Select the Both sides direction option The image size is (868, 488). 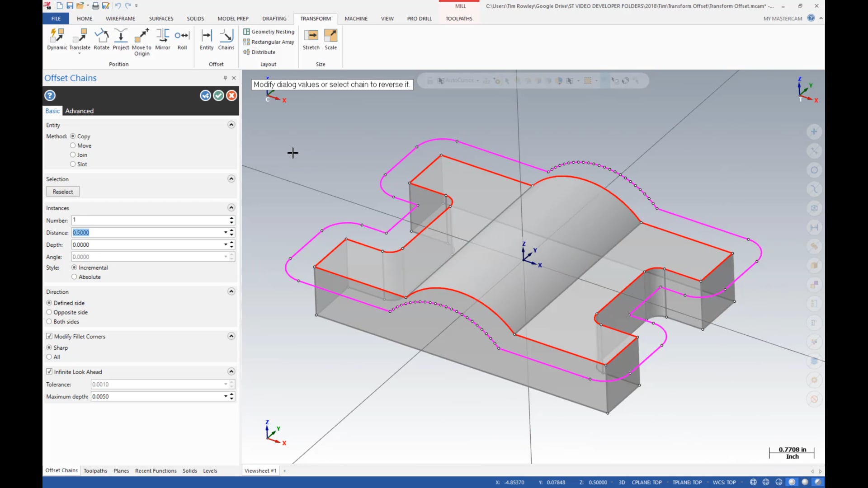tap(49, 321)
